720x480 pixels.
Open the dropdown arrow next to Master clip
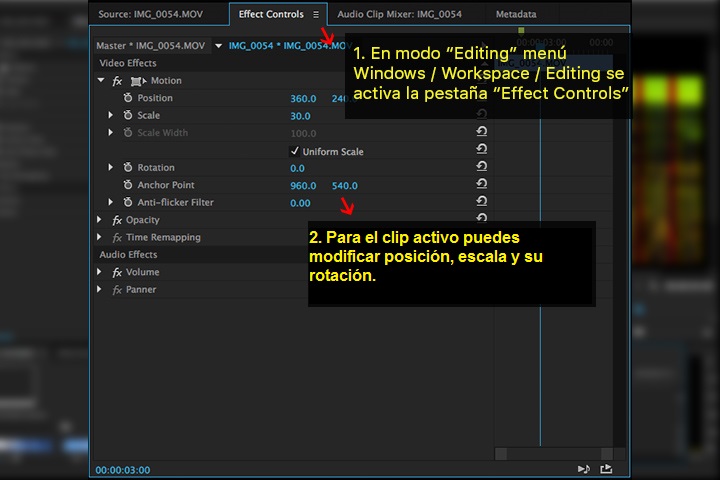click(219, 46)
